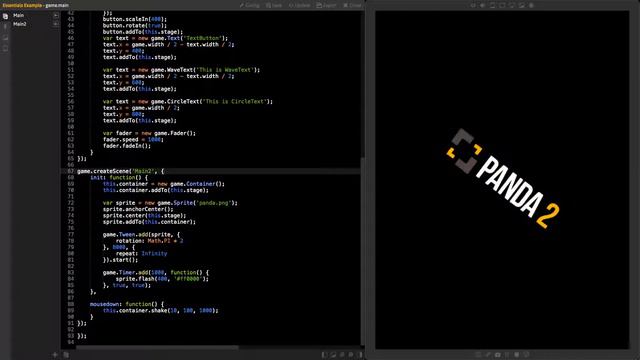Viewport: 640px width, 360px height.
Task: Click the Save button in toolbar
Action: pyautogui.click(x=274, y=5)
